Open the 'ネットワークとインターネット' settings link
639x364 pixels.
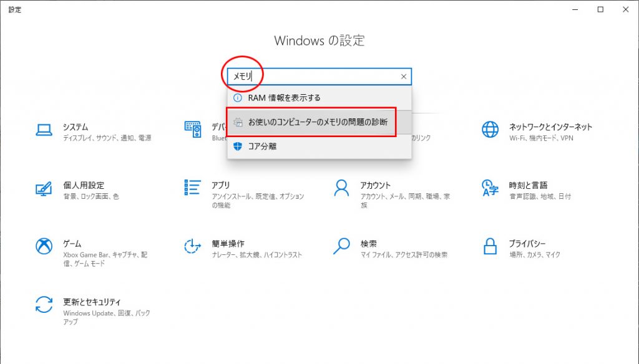pos(550,127)
